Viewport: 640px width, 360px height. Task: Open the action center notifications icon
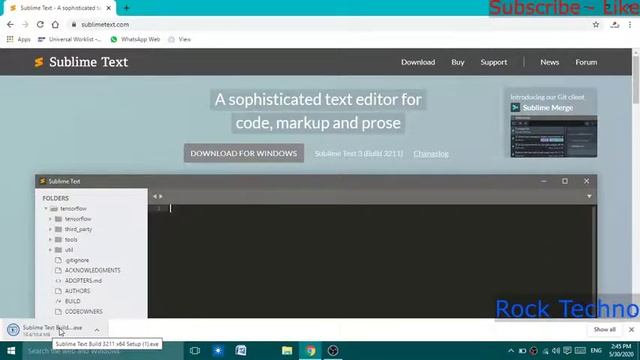coord(567,351)
